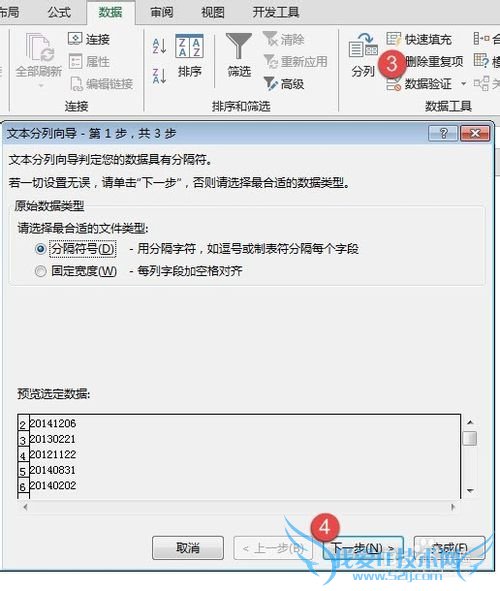Click the Text to Columns (分列) icon
The height and width of the screenshot is (591, 500).
click(363, 45)
